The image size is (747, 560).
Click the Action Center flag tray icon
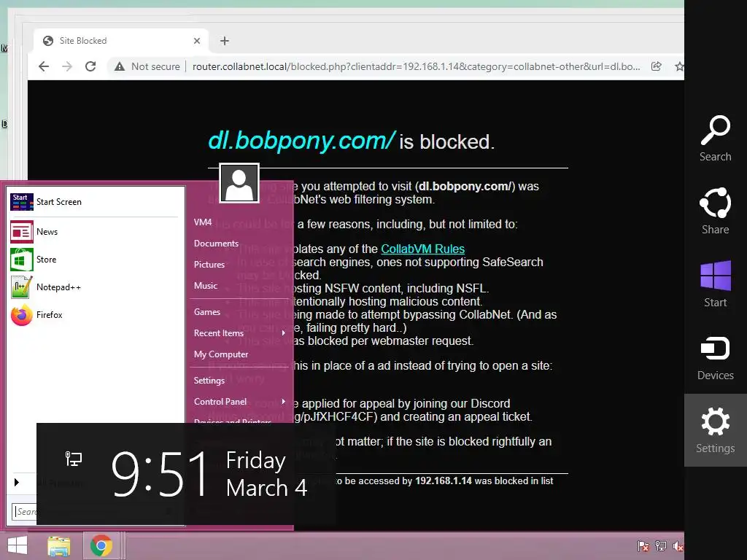643,546
